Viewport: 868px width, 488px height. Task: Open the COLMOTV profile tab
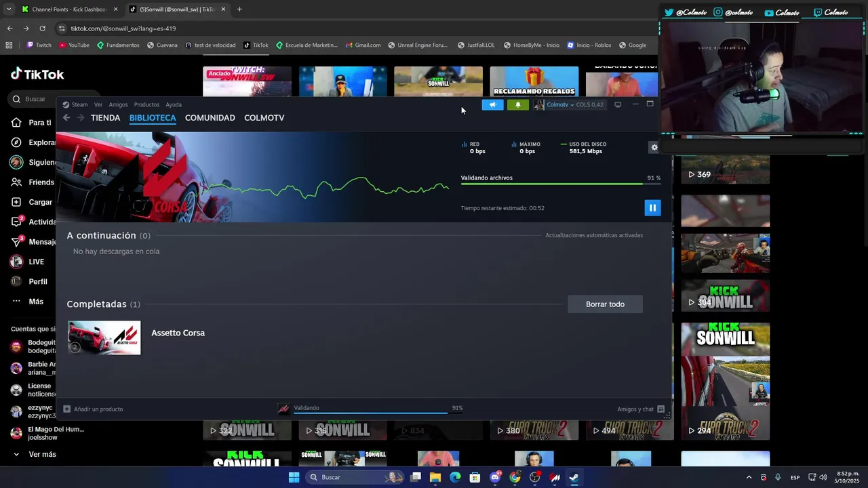(x=264, y=117)
